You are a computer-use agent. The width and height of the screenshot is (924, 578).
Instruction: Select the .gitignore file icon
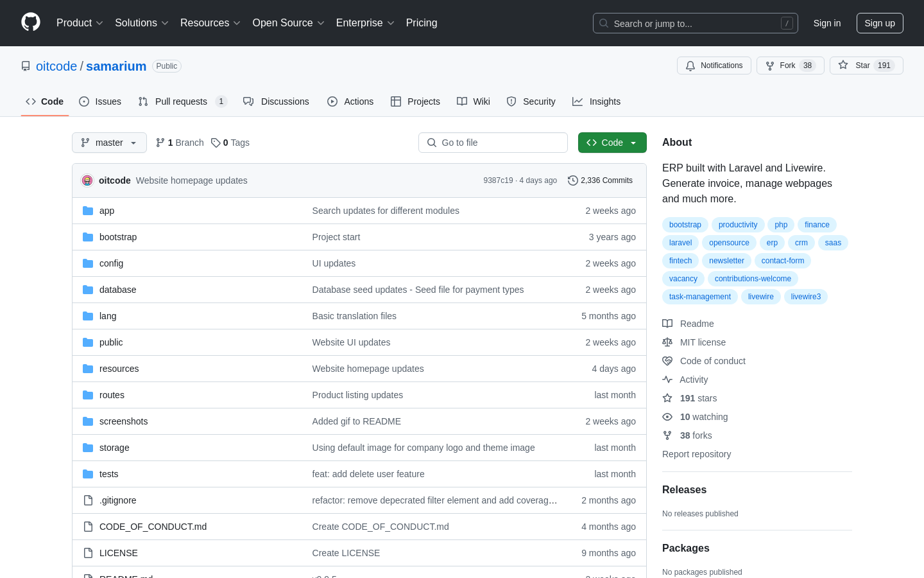coord(88,500)
